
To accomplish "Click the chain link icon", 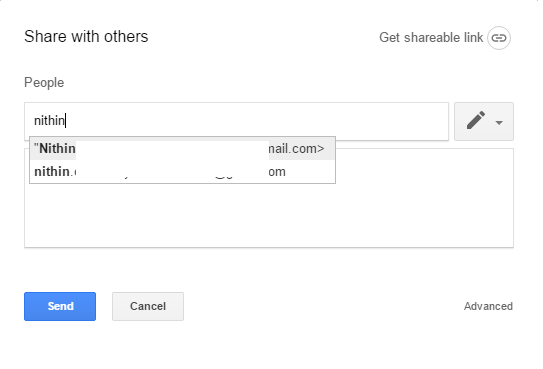I will 499,38.
